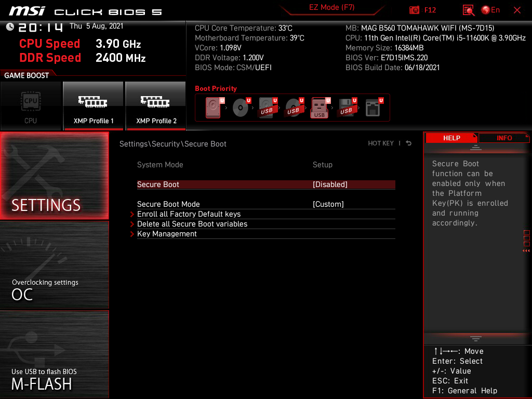Image resolution: width=532 pixels, height=399 pixels.
Task: Open the BIOS search magnifier icon
Action: [x=468, y=10]
